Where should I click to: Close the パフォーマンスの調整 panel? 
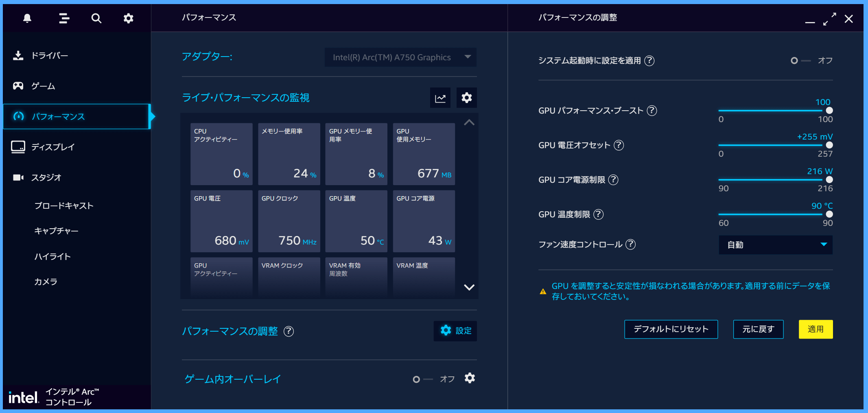point(848,19)
